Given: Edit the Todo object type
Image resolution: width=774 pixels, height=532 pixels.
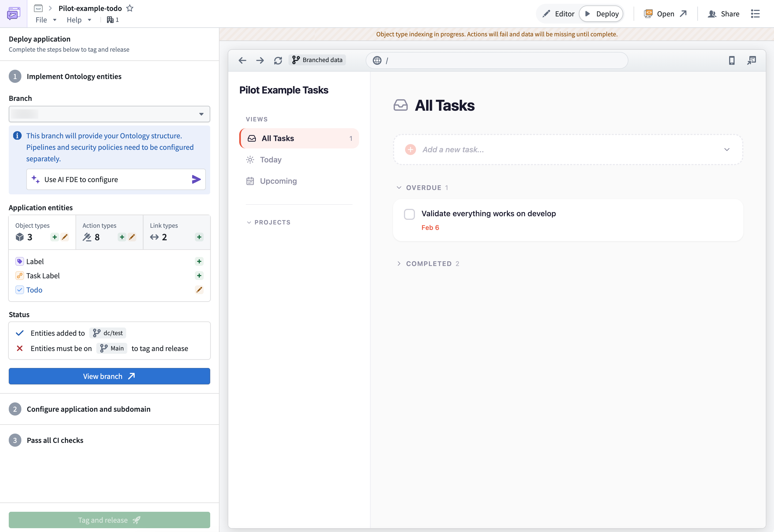Looking at the screenshot, I should point(200,290).
